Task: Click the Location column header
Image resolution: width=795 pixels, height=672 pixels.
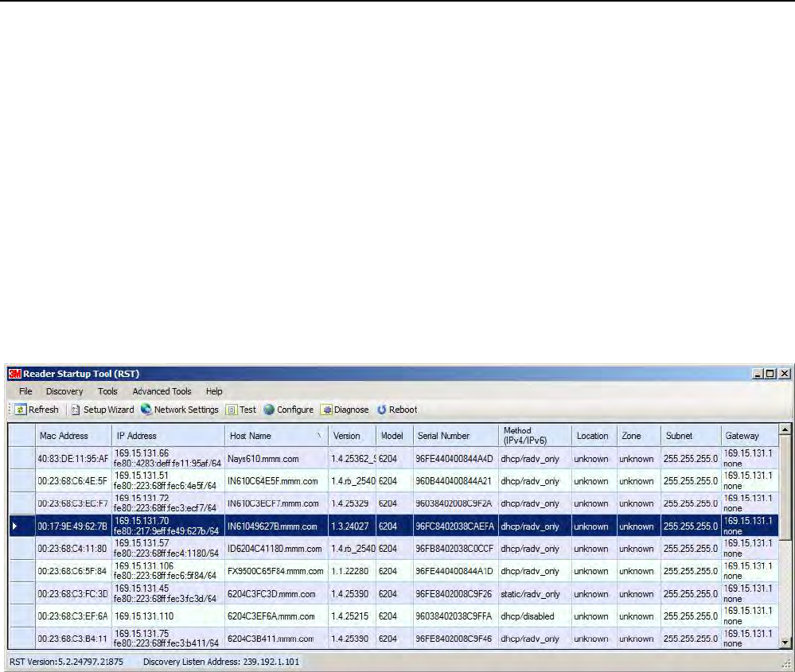Action: tap(594, 435)
